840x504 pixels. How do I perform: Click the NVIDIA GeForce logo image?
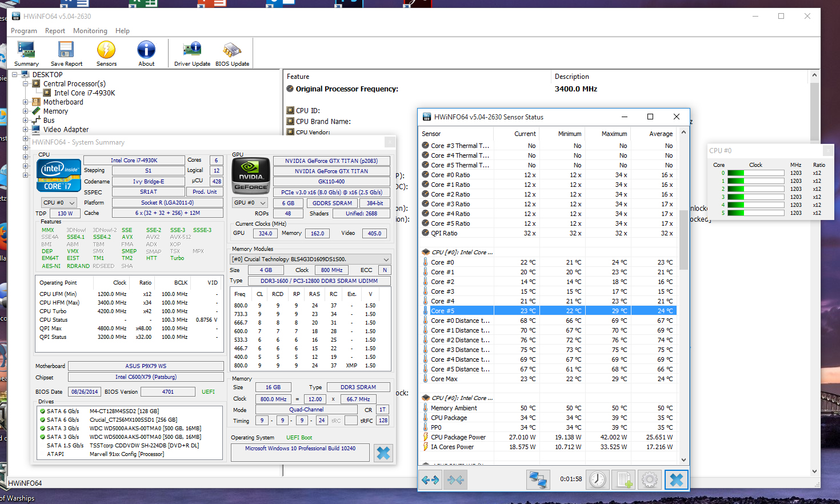coord(250,176)
